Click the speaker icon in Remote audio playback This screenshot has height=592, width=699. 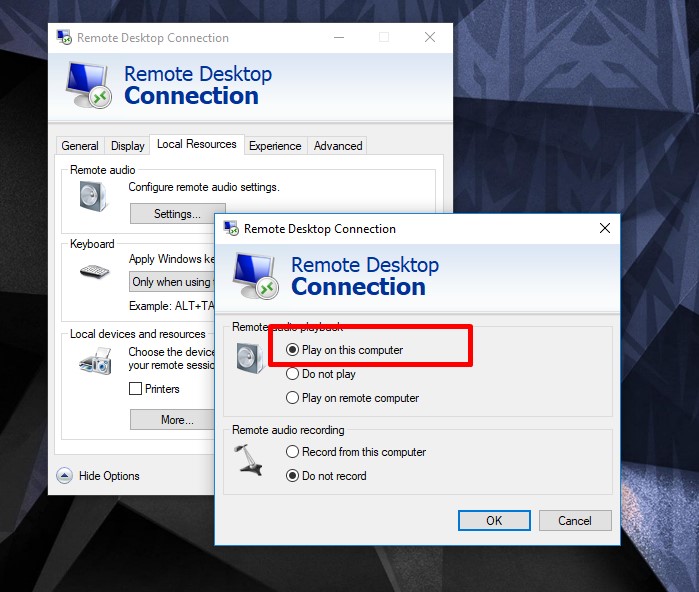250,358
